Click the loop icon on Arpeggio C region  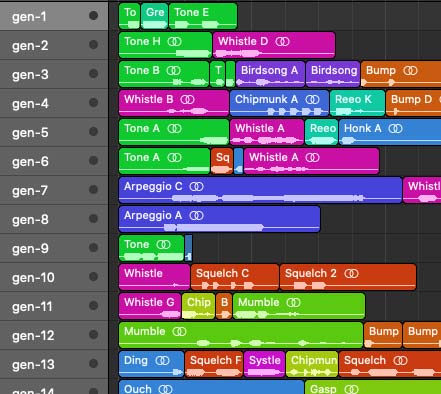[x=197, y=187]
